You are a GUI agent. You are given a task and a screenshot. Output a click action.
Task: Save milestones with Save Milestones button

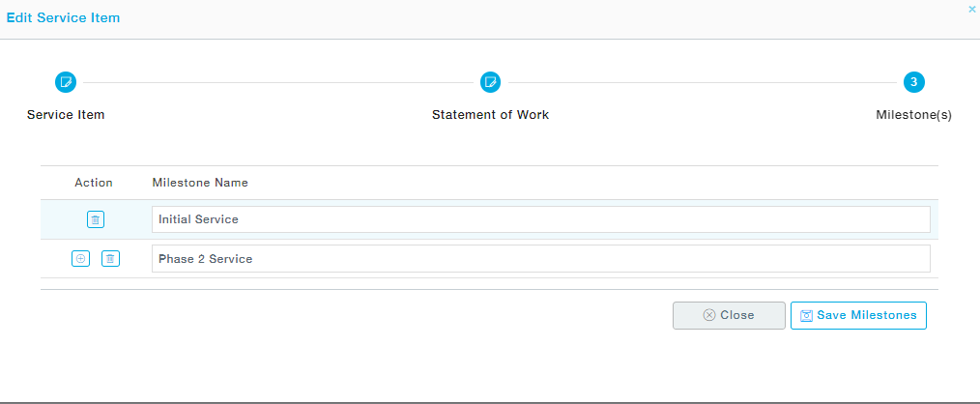[x=858, y=315]
